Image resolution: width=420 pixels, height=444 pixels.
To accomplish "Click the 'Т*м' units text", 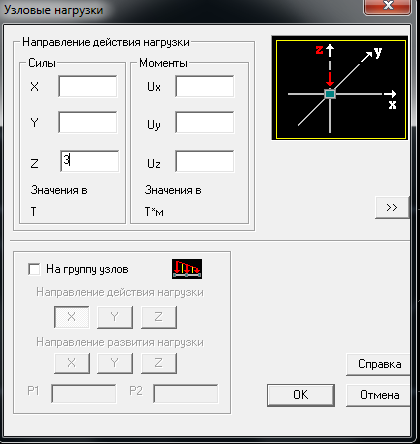I will click(x=154, y=212).
